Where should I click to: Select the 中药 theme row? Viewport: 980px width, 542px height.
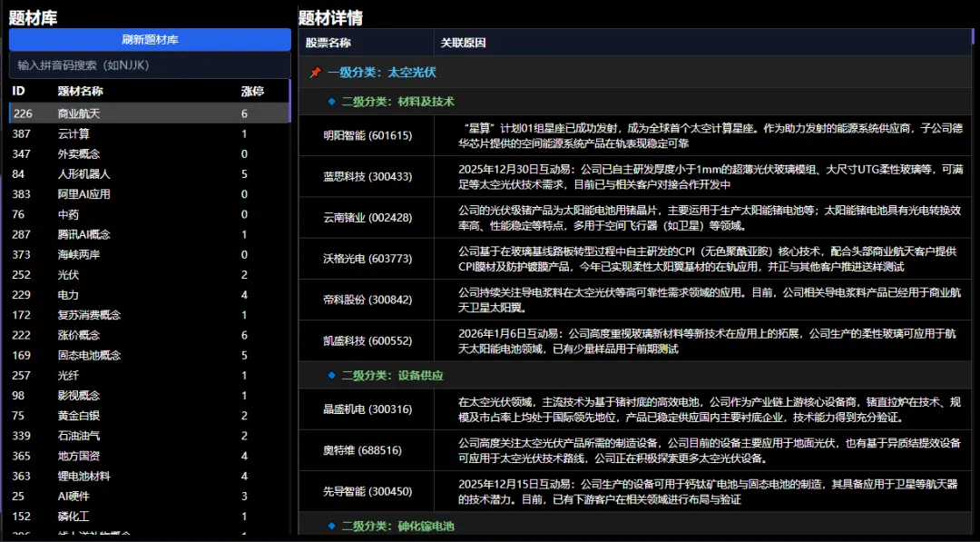tap(150, 214)
